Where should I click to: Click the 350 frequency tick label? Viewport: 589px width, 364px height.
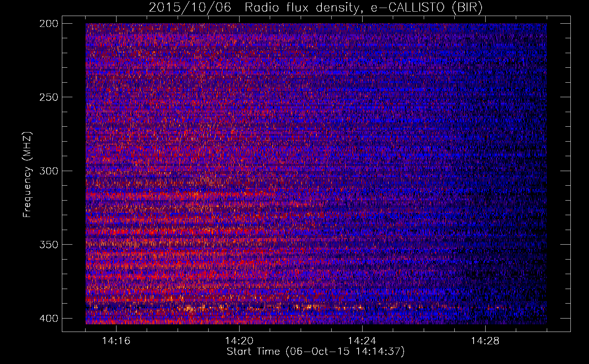[48, 245]
